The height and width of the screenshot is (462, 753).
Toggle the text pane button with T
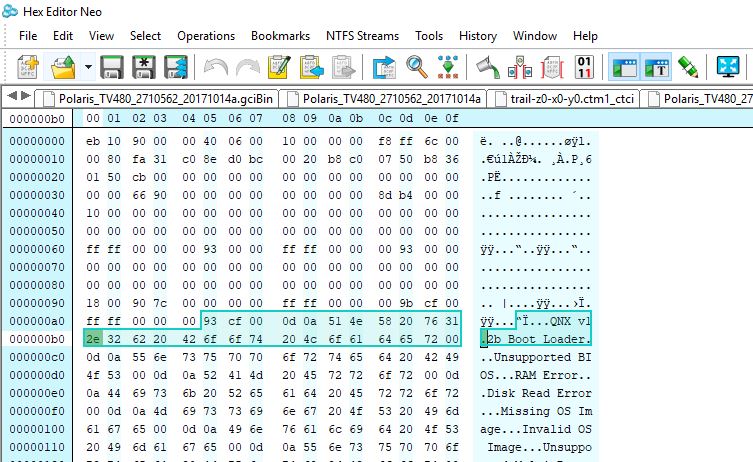coord(656,68)
